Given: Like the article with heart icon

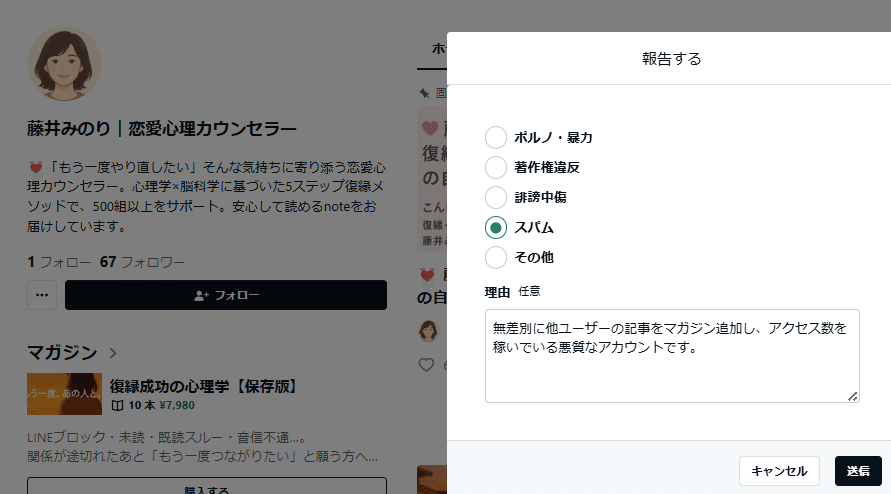Looking at the screenshot, I should click(426, 365).
